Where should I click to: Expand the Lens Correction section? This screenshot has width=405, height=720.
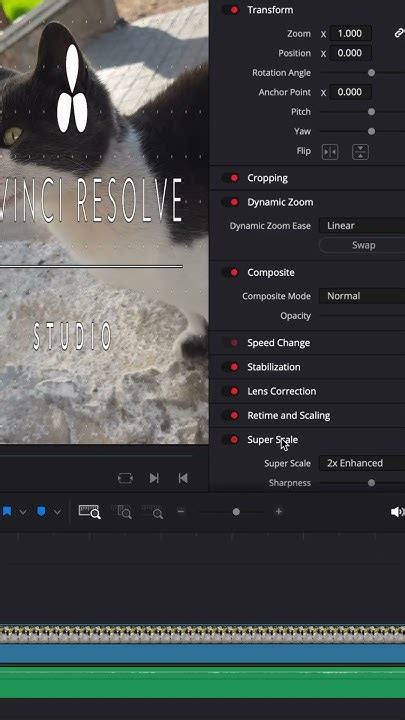pos(281,391)
